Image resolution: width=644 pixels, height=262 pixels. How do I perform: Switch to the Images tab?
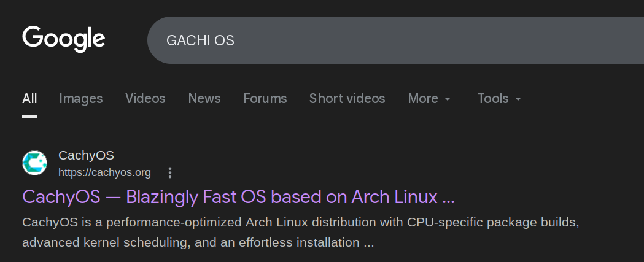tap(81, 99)
